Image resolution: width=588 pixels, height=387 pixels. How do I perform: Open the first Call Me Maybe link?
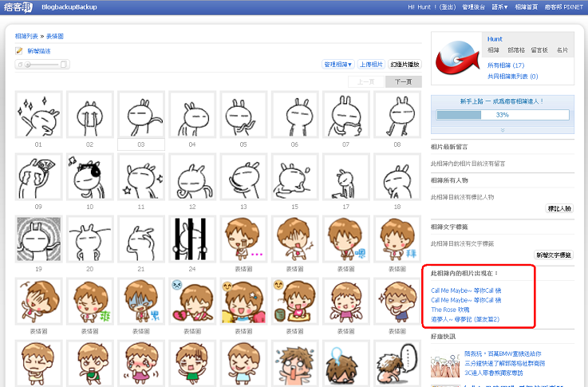[466, 290]
